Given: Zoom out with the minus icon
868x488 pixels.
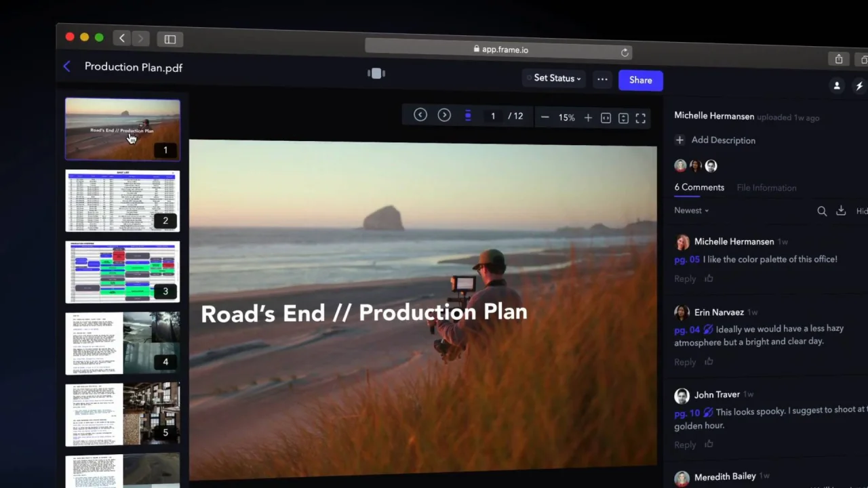Looking at the screenshot, I should [545, 117].
